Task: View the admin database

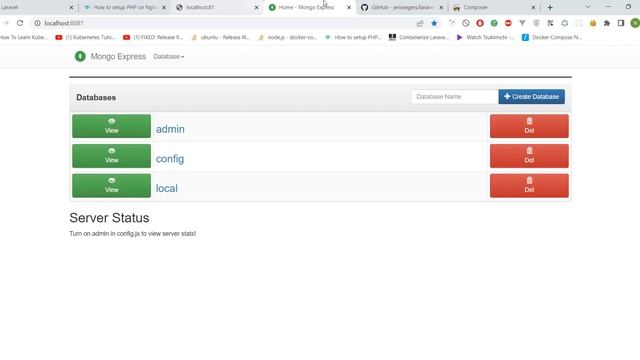Action: point(111,126)
